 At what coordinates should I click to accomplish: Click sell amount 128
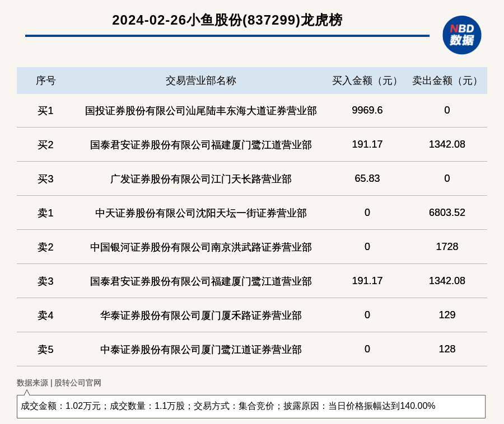[x=447, y=348]
